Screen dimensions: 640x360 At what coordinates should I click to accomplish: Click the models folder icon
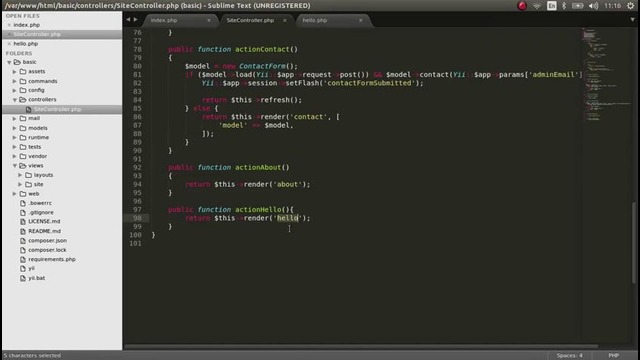click(23, 128)
